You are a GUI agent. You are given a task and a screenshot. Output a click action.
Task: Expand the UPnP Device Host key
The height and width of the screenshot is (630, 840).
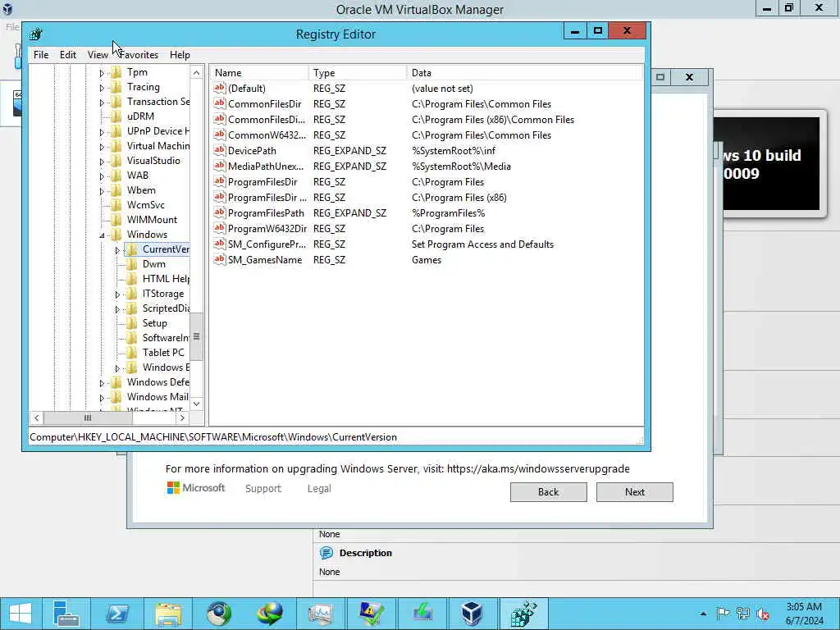pyautogui.click(x=102, y=132)
